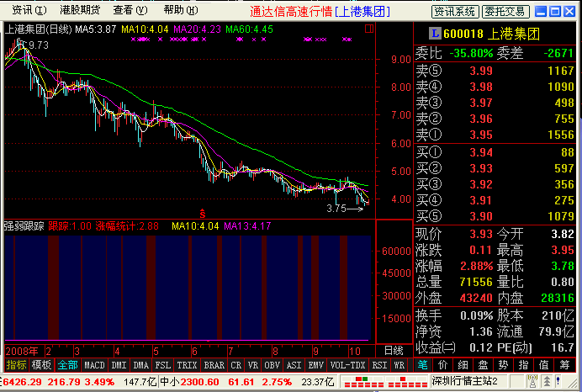Click the 2008年 label on the time axis

(x=22, y=351)
